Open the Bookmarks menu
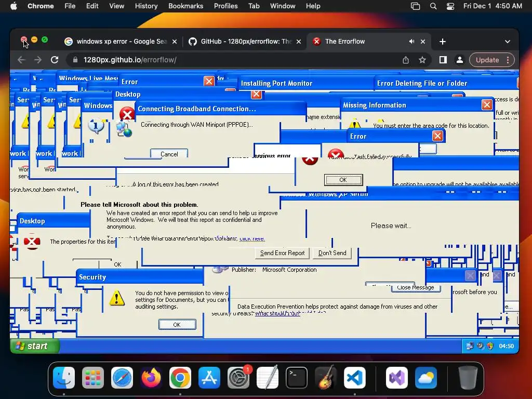This screenshot has width=532, height=399. click(185, 6)
